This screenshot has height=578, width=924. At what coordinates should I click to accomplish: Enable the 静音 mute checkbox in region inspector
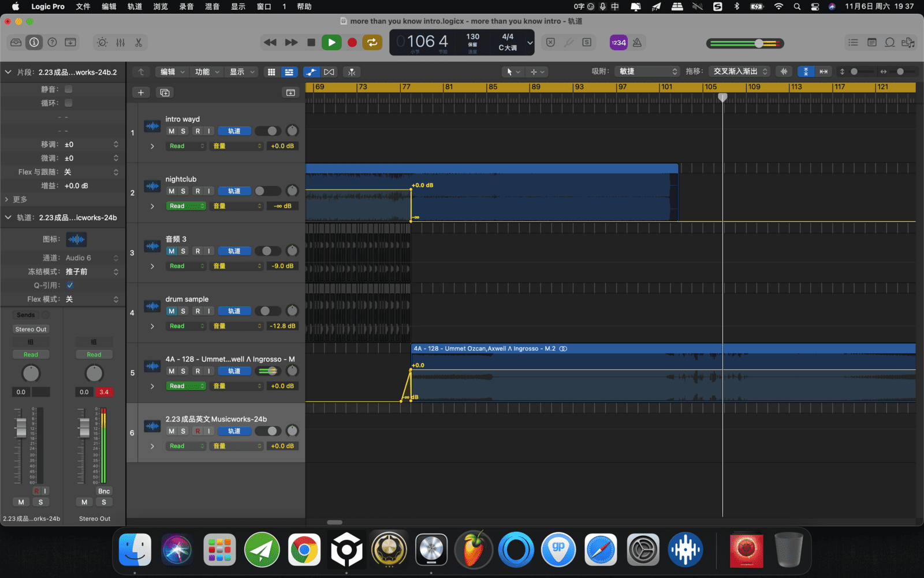[x=69, y=89]
